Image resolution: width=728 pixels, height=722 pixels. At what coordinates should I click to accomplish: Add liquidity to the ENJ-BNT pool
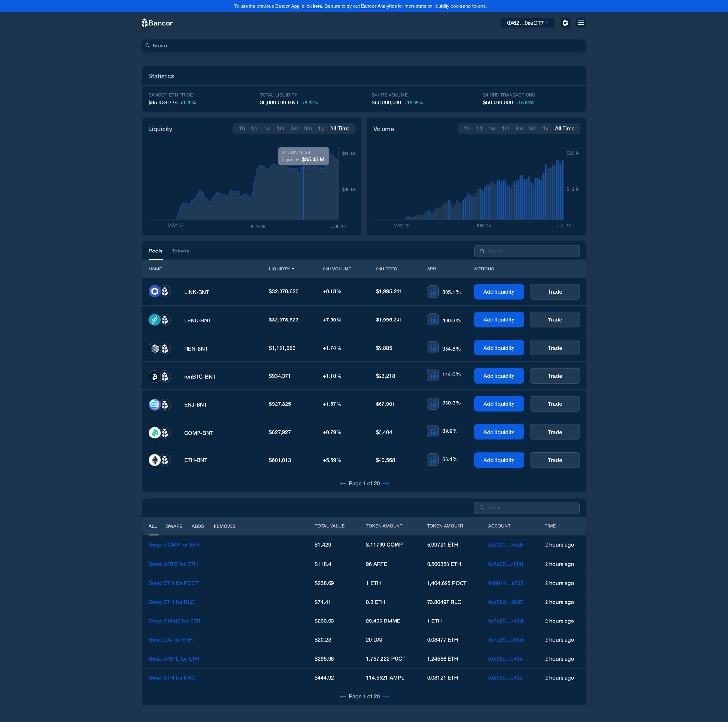click(x=498, y=404)
